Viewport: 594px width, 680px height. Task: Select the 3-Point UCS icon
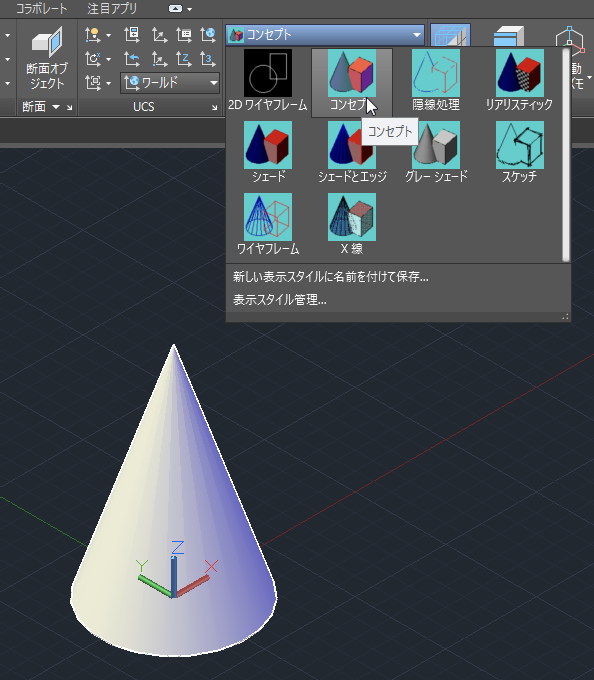[x=208, y=59]
